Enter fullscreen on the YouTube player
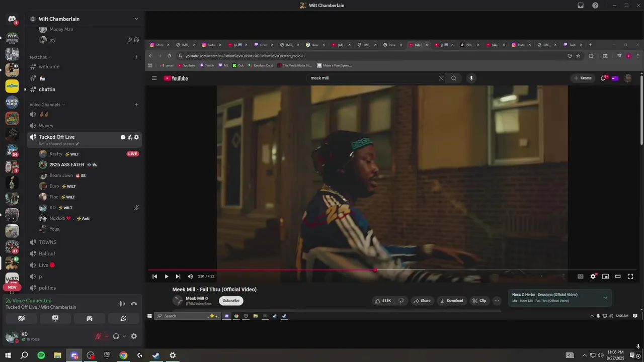The height and width of the screenshot is (362, 644). (630, 277)
